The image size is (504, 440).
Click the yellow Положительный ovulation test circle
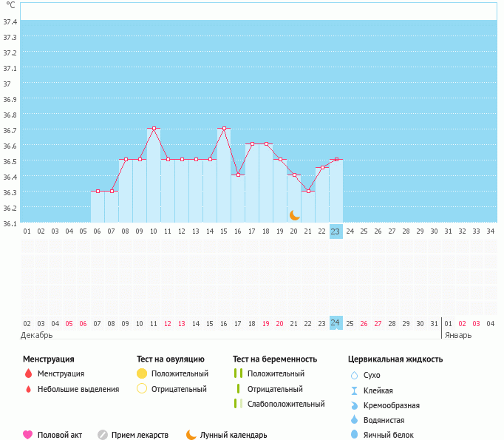point(142,373)
